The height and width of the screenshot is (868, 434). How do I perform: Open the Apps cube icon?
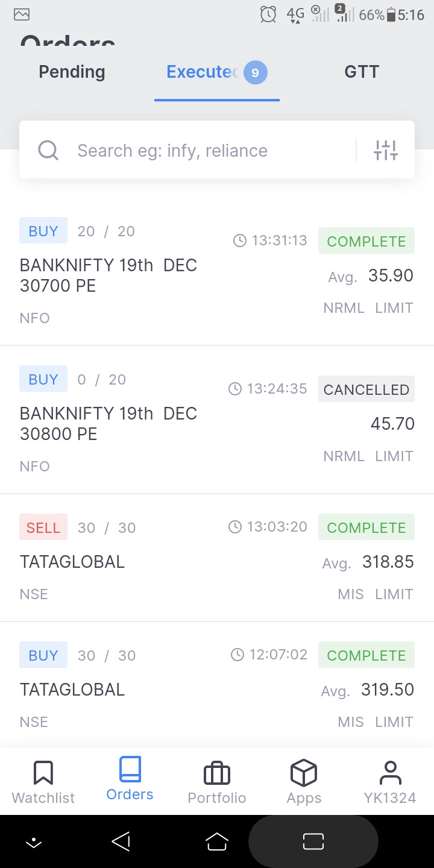pos(304,773)
